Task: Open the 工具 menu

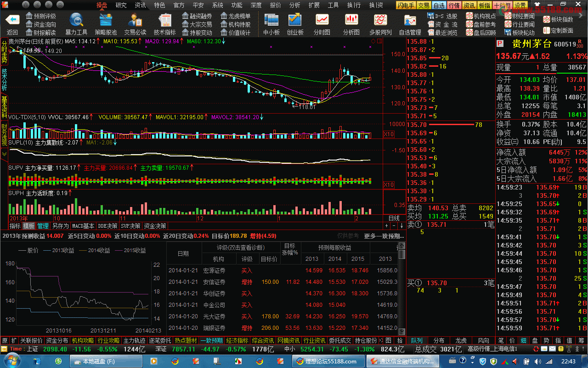Action: tap(333, 6)
